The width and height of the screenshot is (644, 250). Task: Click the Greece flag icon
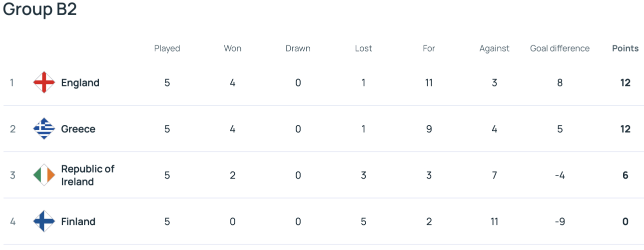click(44, 129)
